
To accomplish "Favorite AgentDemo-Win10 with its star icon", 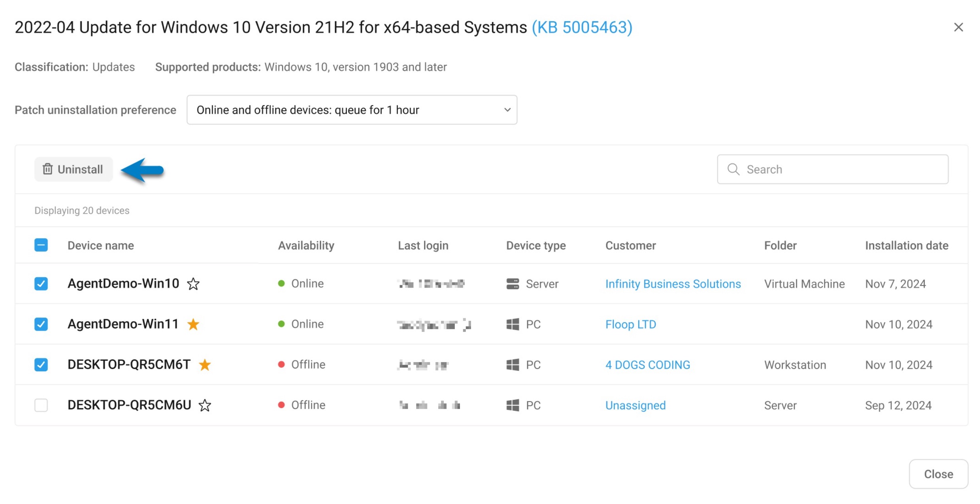I will pyautogui.click(x=193, y=284).
